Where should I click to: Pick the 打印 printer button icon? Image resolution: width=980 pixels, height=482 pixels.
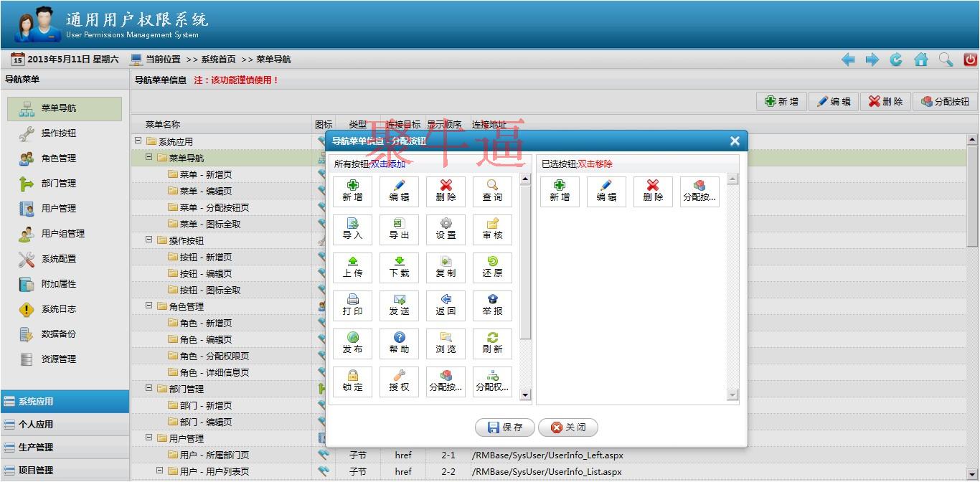[352, 306]
